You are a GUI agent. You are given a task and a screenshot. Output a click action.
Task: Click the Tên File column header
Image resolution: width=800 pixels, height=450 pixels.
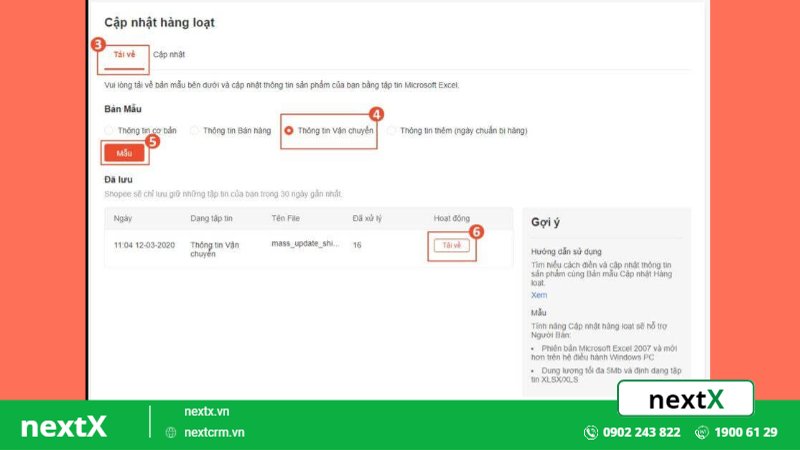[x=286, y=218]
